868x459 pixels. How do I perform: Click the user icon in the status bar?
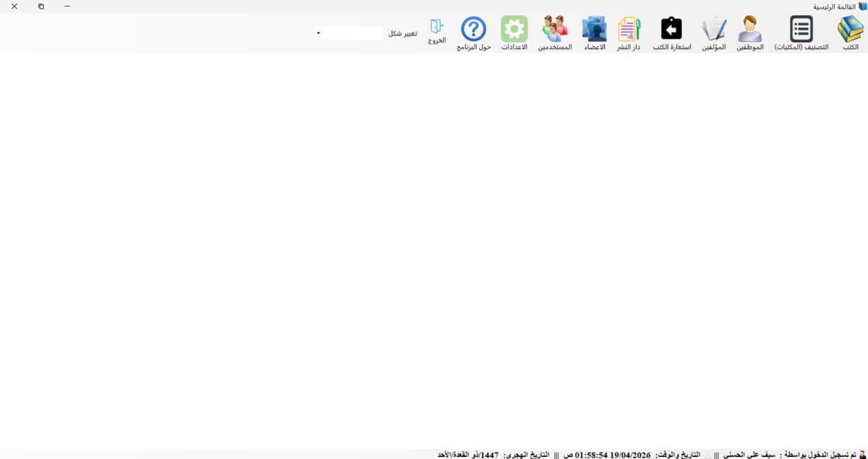[862, 455]
